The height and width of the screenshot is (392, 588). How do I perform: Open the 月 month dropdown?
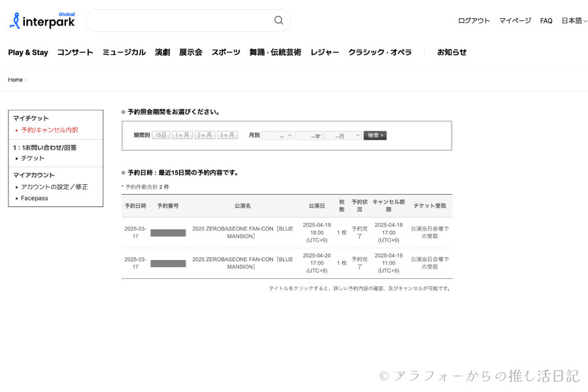pyautogui.click(x=343, y=136)
